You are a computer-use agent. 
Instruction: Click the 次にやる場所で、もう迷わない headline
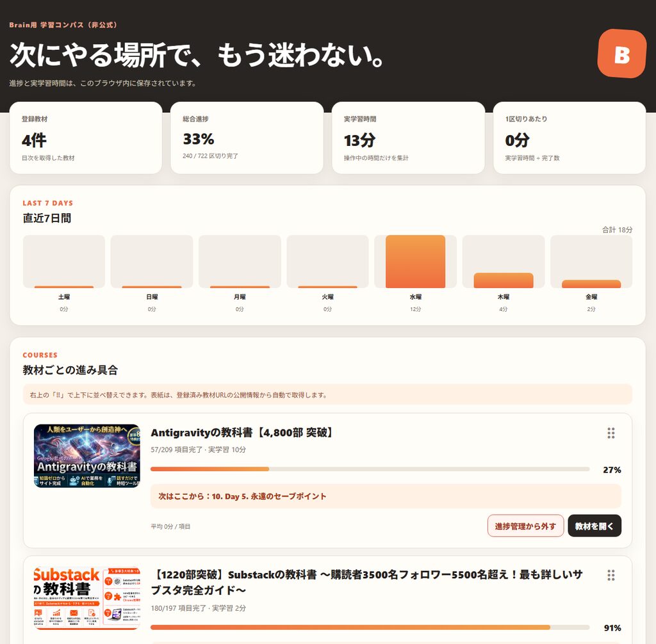click(x=197, y=55)
